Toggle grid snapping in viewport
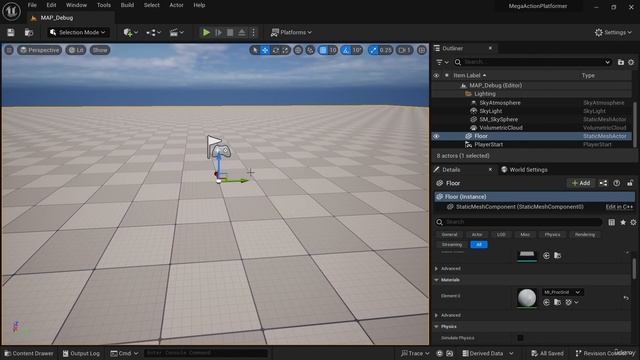This screenshot has height=360, width=640. tap(323, 50)
